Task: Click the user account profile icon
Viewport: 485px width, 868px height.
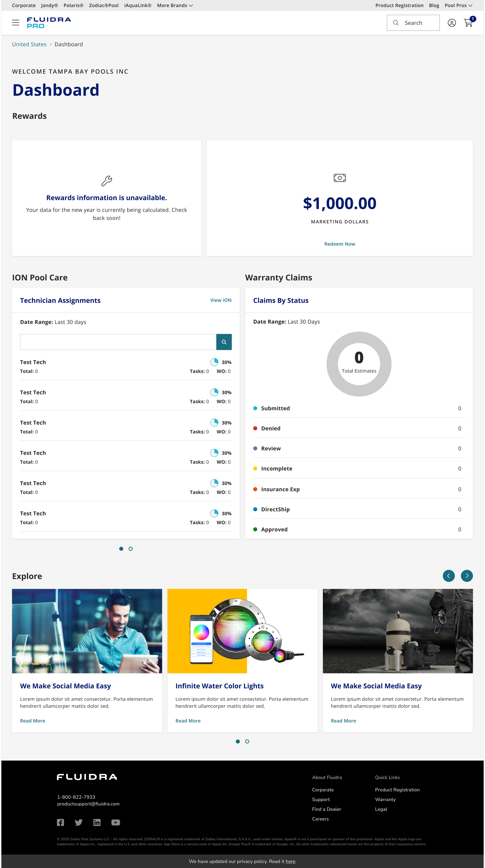Action: pos(452,22)
